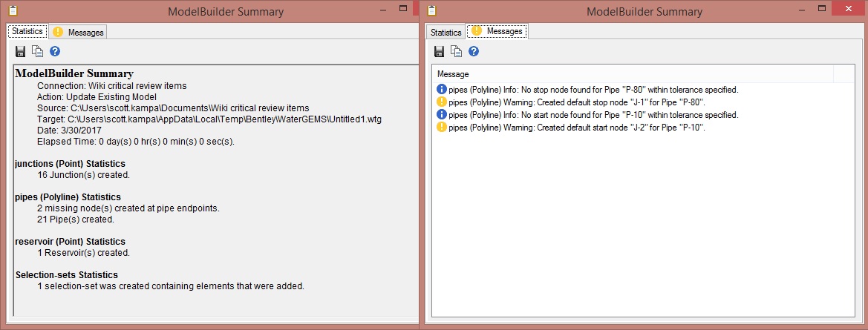Save the messages list using the save icon
The height and width of the screenshot is (330, 868).
(x=440, y=51)
